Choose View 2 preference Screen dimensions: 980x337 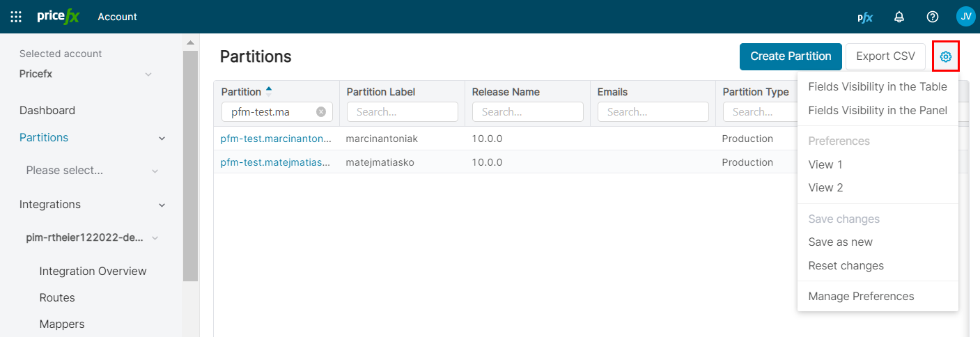[825, 188]
